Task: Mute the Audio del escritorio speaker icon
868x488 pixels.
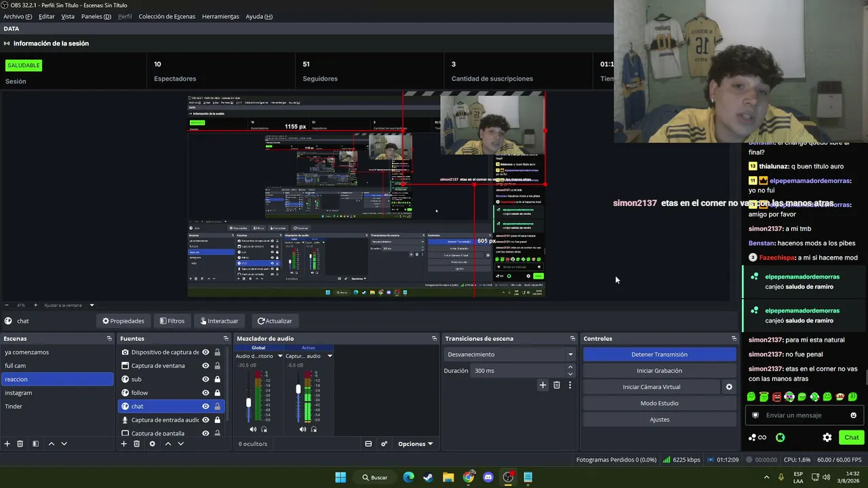Action: [x=253, y=429]
